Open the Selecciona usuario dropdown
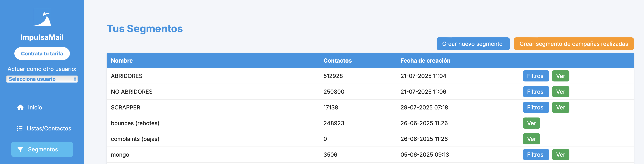Screen dimensions: 644x164 click(x=42, y=79)
